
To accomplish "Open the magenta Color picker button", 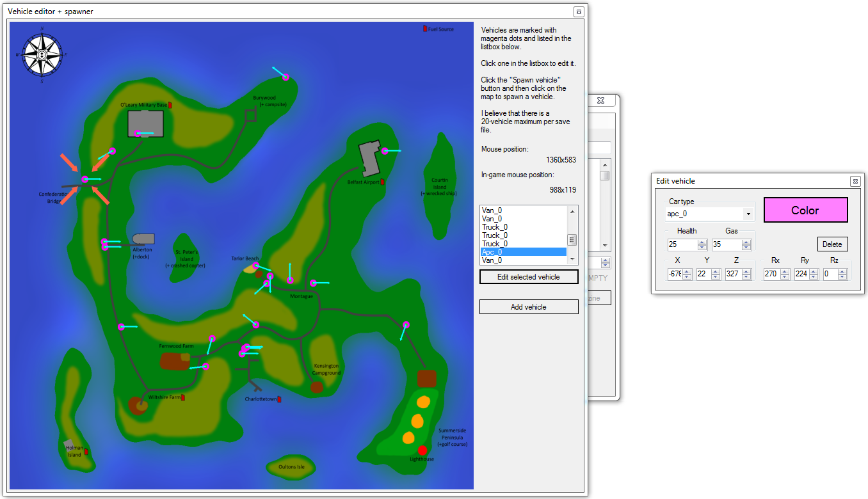I will tap(805, 210).
